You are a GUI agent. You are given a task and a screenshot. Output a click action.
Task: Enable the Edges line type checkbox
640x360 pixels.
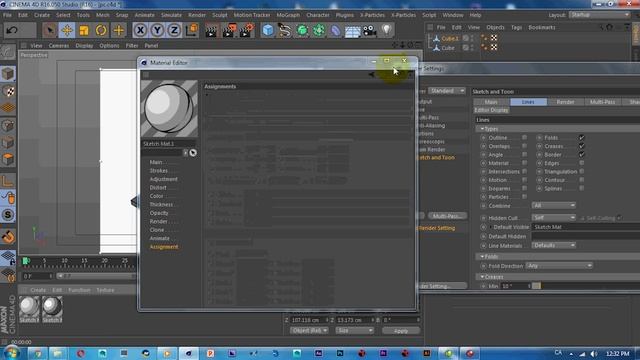[x=582, y=163]
